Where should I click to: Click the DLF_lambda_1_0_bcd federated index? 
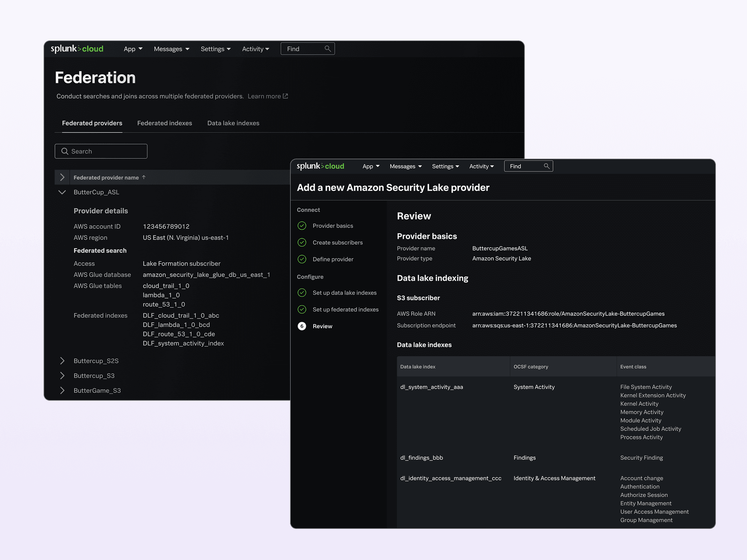tap(176, 325)
